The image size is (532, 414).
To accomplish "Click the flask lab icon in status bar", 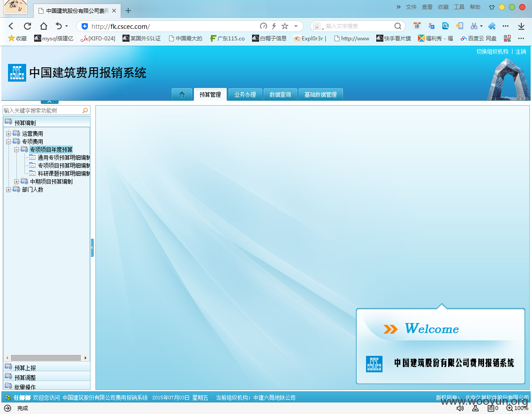I will (476, 408).
